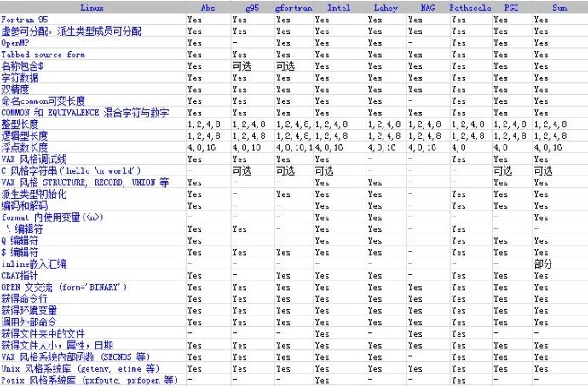The image size is (588, 387).
Task: Select the 双精度 row label
Action: pos(15,90)
